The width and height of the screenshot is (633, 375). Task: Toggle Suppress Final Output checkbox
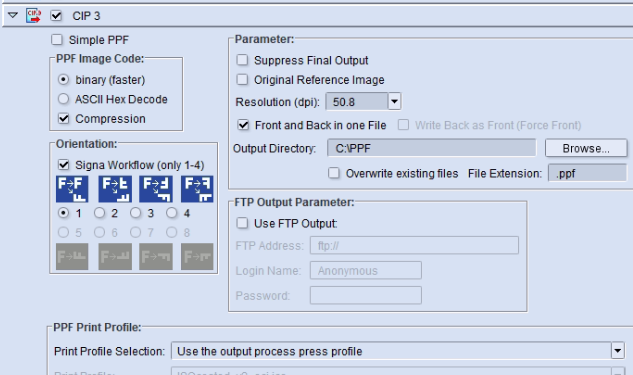click(x=242, y=60)
